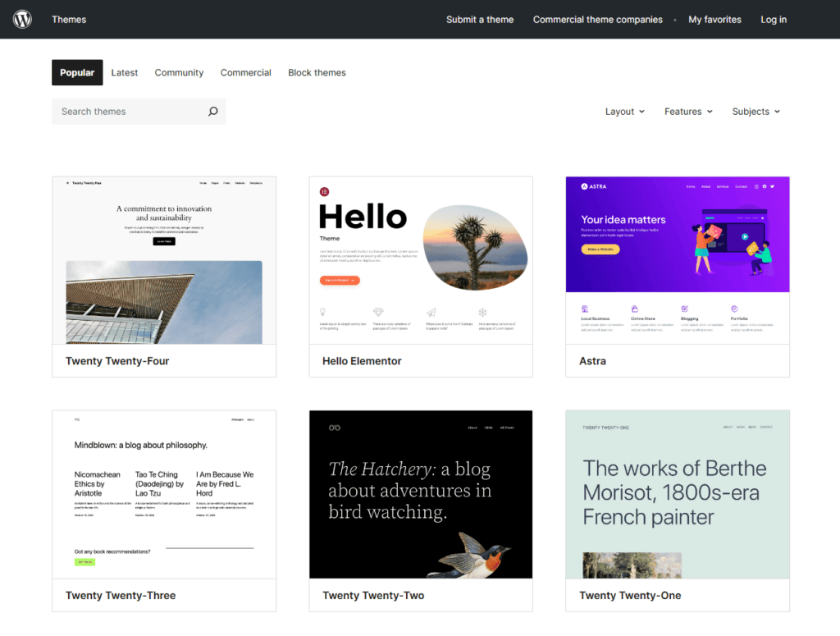Click the Twenty Twenty-Two title text
Screen dimensions: 840x636
coord(373,595)
